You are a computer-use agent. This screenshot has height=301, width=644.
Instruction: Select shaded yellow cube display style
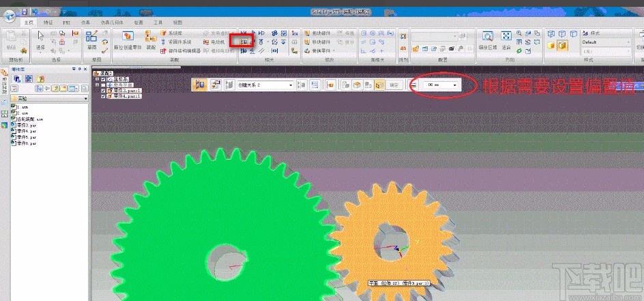tap(551, 45)
